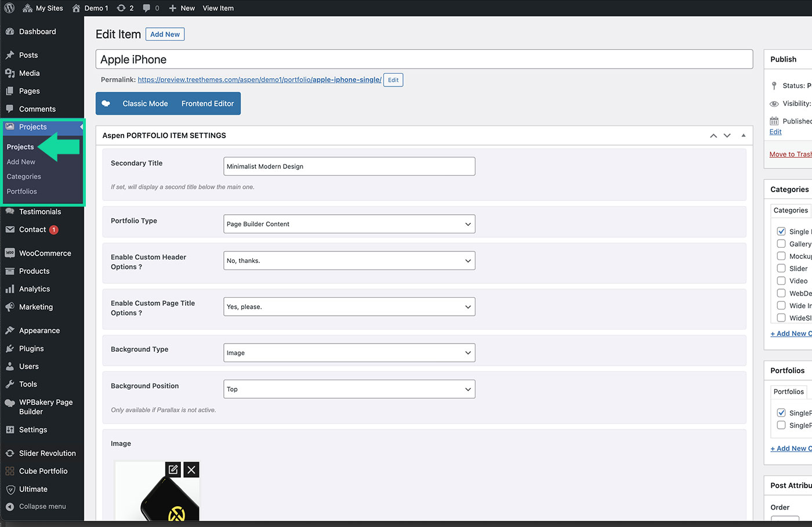The image size is (812, 527).
Task: Click the Collapse menu arrow icon
Action: point(10,507)
